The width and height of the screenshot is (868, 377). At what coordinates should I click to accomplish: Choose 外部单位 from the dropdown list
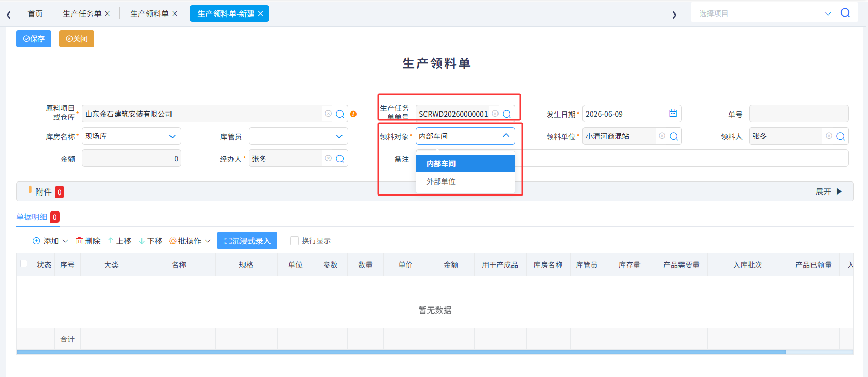pos(465,181)
